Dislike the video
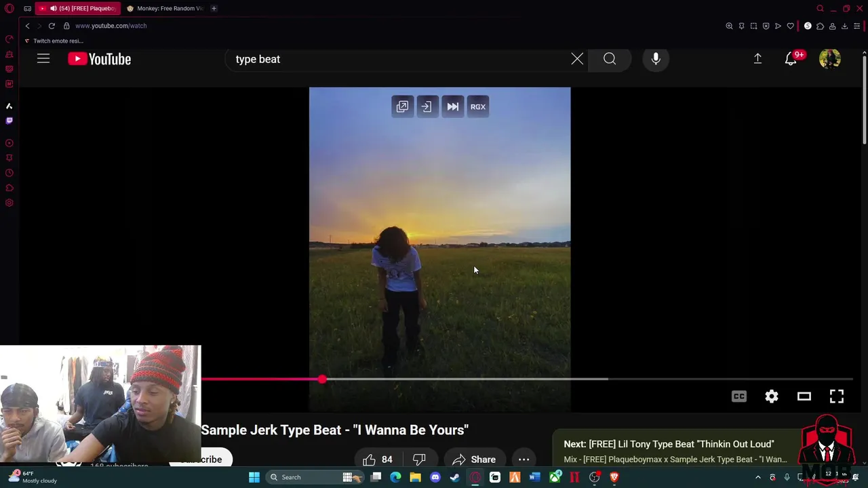The image size is (868, 488). [x=419, y=460]
